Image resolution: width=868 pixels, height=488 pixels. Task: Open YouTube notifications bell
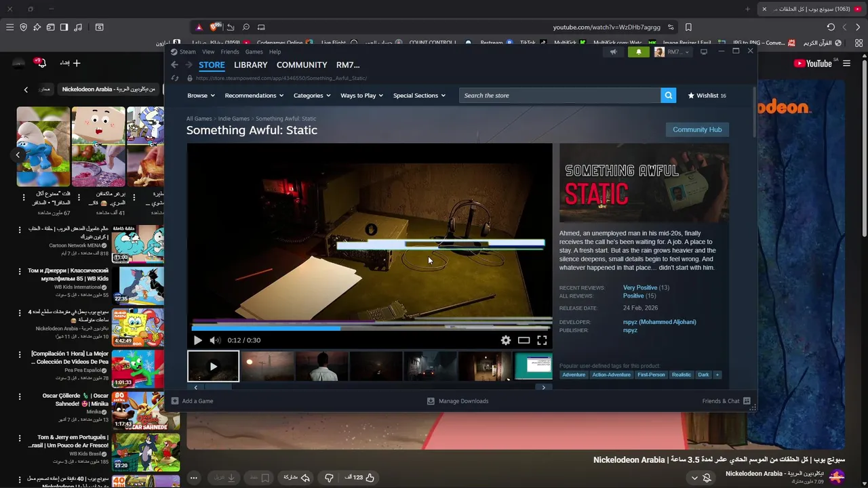(x=41, y=63)
